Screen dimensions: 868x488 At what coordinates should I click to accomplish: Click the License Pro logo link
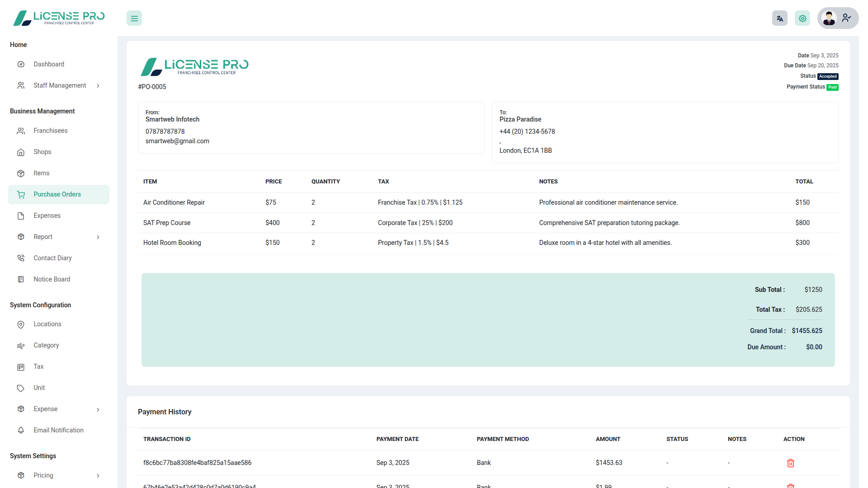59,18
